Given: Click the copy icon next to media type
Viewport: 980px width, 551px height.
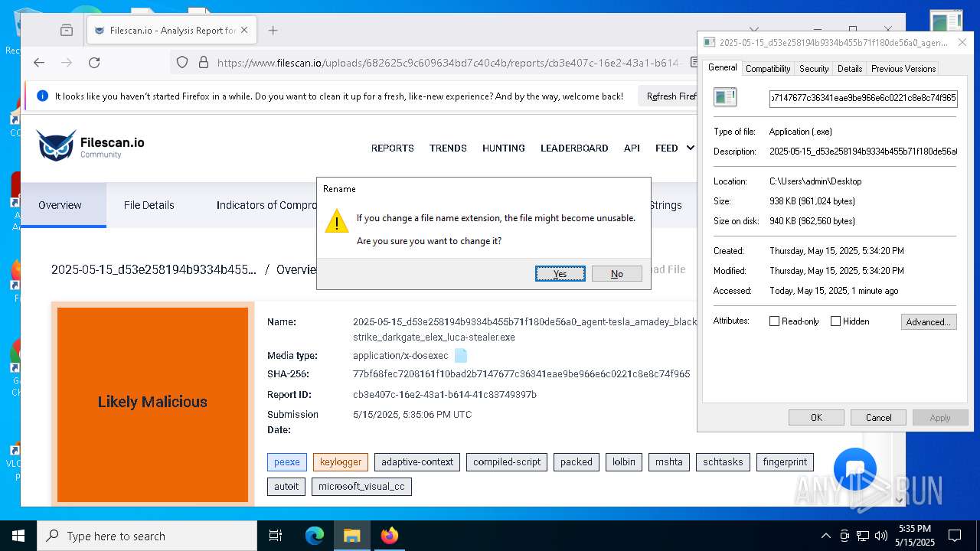Looking at the screenshot, I should click(x=461, y=356).
